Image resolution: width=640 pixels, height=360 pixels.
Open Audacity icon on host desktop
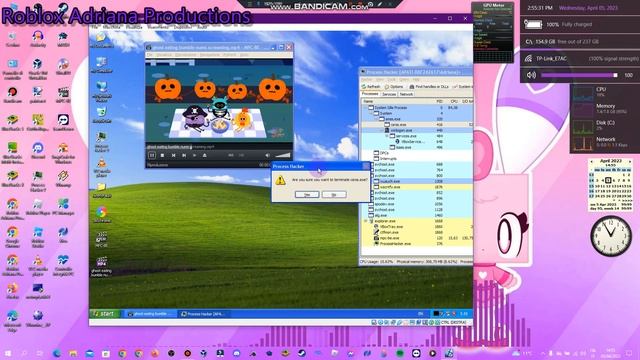coord(38,38)
